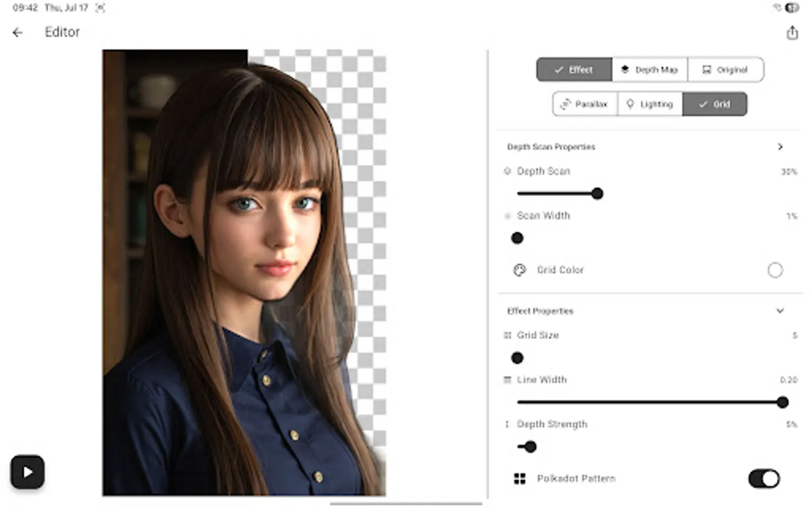Click the Grid Color palette icon
This screenshot has width=812, height=508.
point(519,270)
